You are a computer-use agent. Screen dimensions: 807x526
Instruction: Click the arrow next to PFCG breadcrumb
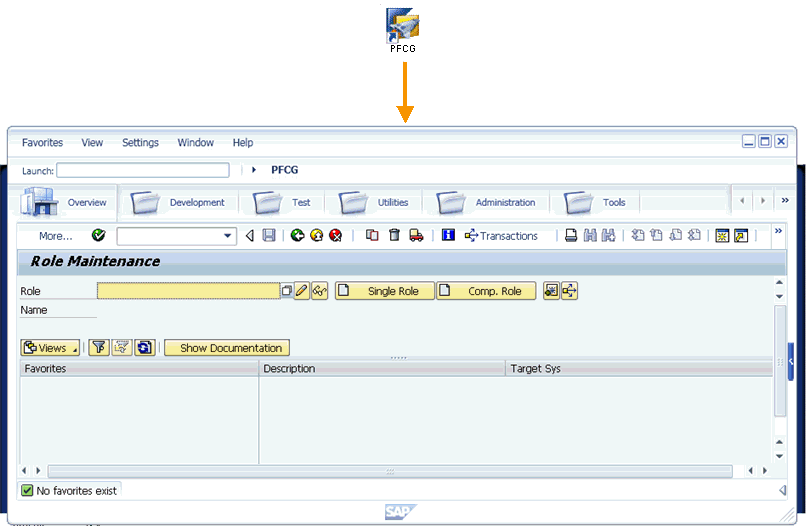click(254, 170)
